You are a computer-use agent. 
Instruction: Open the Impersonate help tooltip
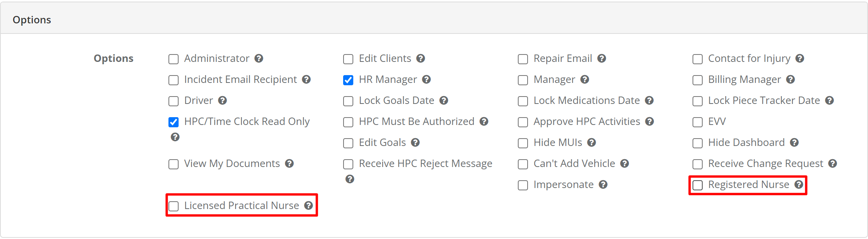(603, 185)
